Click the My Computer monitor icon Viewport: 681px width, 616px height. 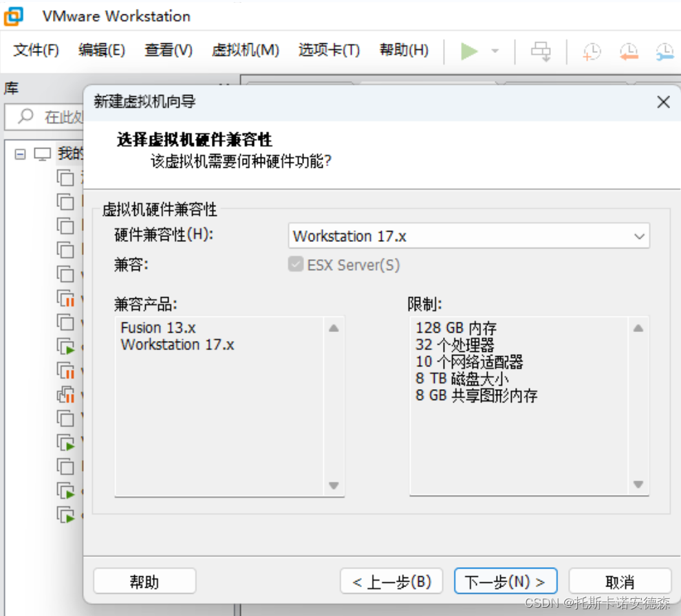(x=42, y=154)
